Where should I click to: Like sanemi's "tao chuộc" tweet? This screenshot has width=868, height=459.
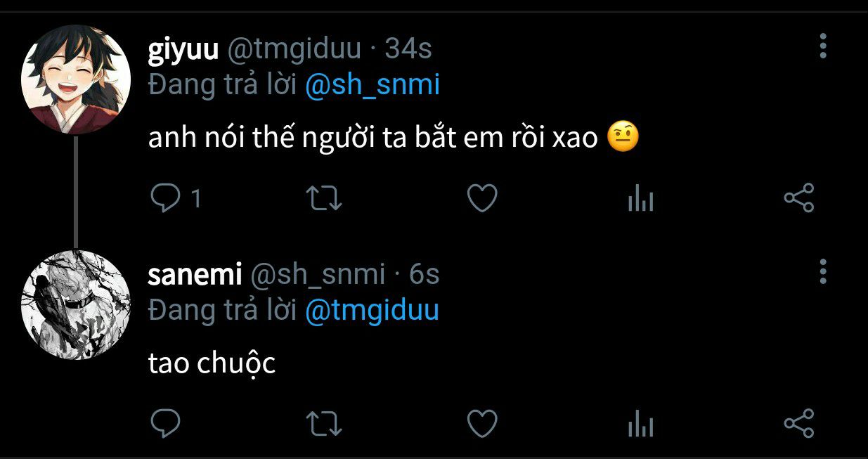click(482, 423)
